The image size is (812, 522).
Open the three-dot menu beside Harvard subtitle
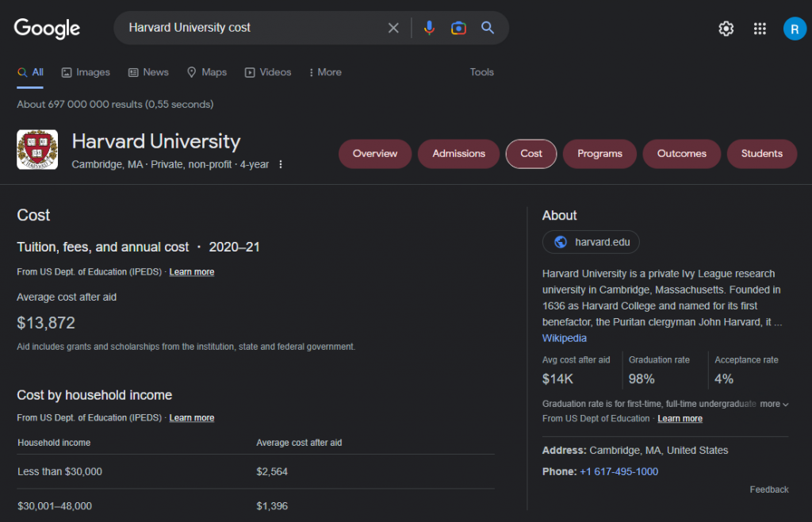(x=280, y=165)
